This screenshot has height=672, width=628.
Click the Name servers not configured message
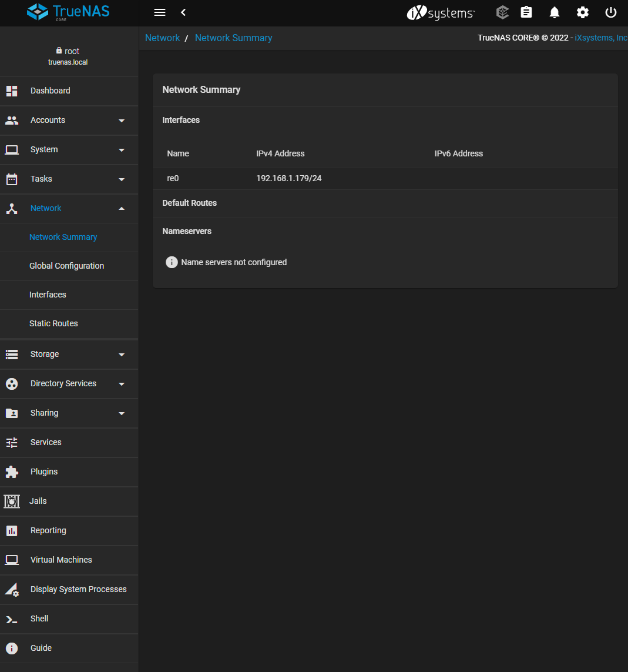[234, 262]
